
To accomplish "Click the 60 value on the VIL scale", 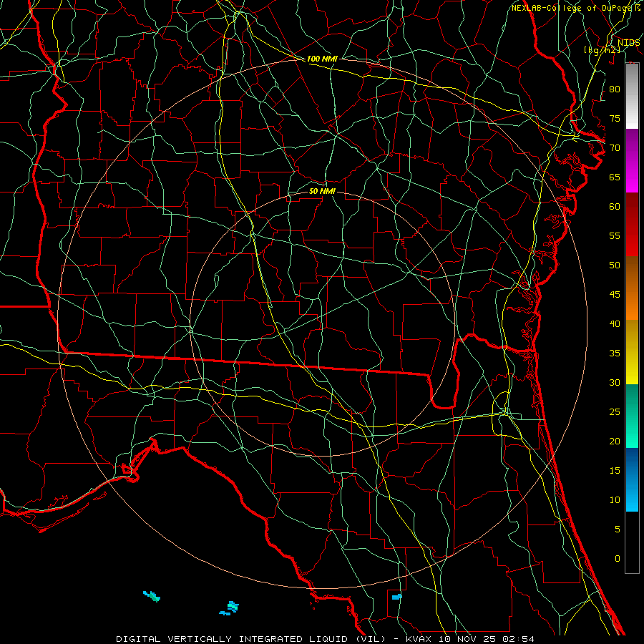I will (615, 207).
